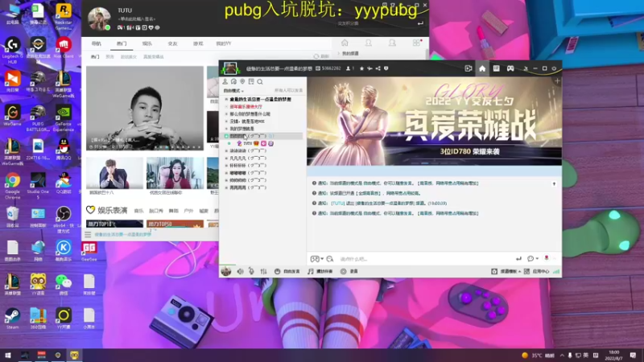Select the red-text sub-channel in channel tree
The width and height of the screenshot is (644, 362).
pos(246,107)
